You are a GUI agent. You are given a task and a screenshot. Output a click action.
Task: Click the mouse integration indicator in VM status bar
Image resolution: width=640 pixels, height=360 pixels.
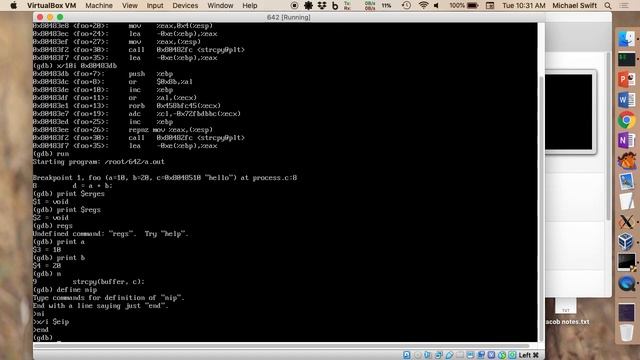502,355
